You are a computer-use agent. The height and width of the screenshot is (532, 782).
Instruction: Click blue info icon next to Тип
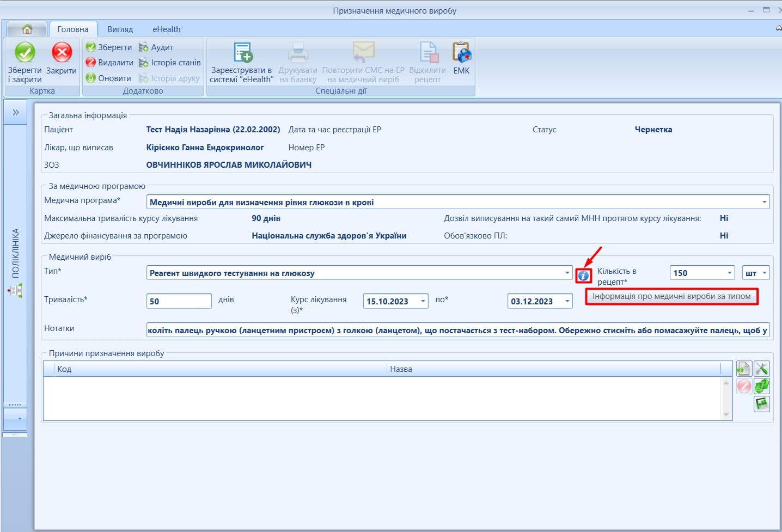pyautogui.click(x=583, y=276)
